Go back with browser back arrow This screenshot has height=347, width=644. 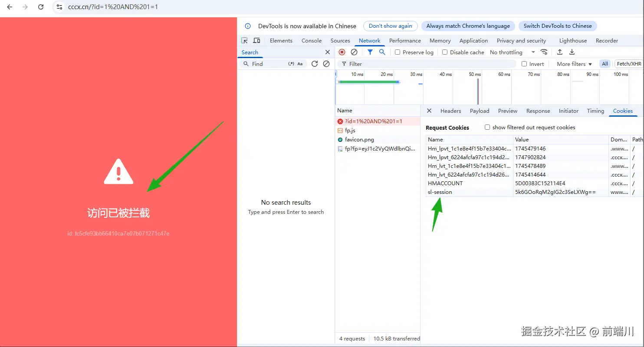tap(10, 7)
